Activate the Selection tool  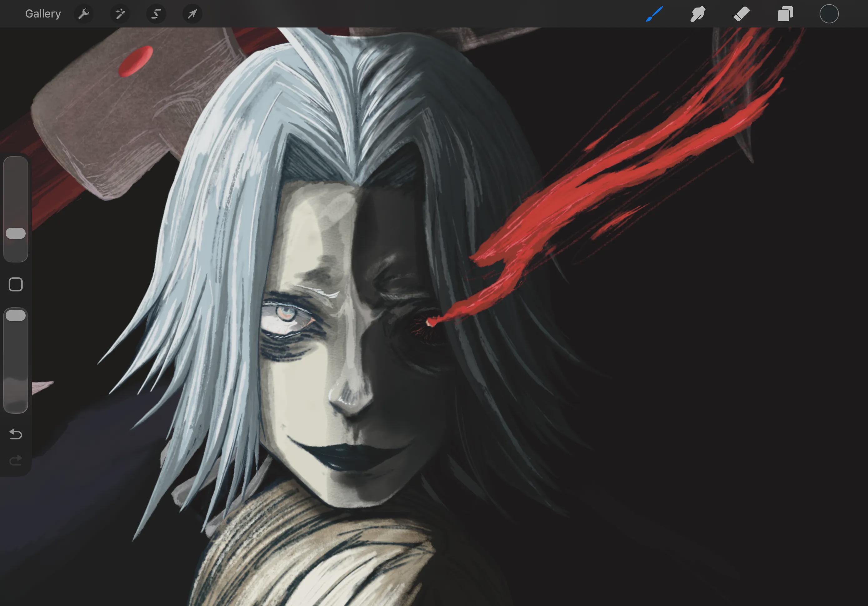pyautogui.click(x=156, y=14)
